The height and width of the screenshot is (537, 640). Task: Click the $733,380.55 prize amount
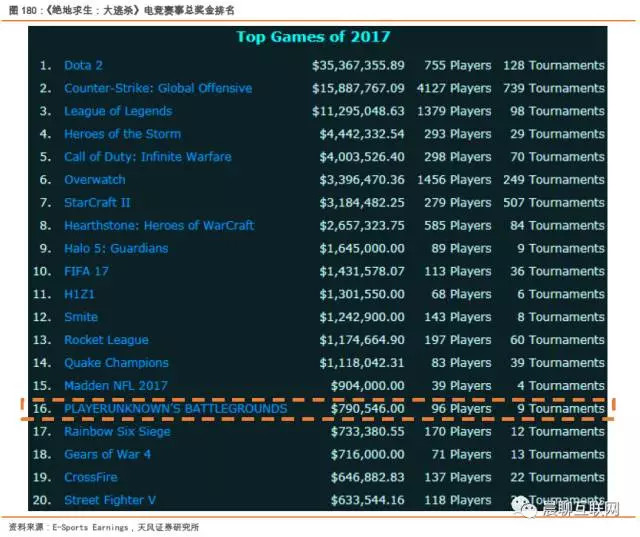(x=368, y=431)
